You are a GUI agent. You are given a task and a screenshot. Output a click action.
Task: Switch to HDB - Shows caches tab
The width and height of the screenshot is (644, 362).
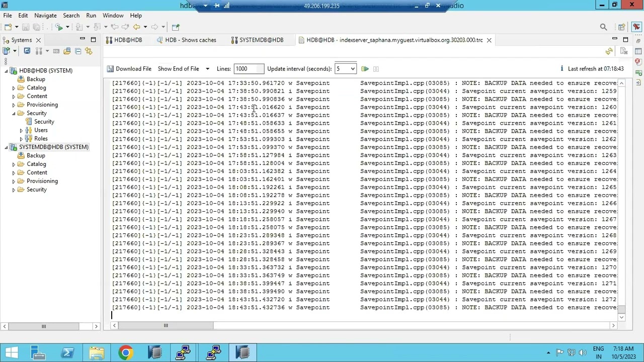(187, 40)
